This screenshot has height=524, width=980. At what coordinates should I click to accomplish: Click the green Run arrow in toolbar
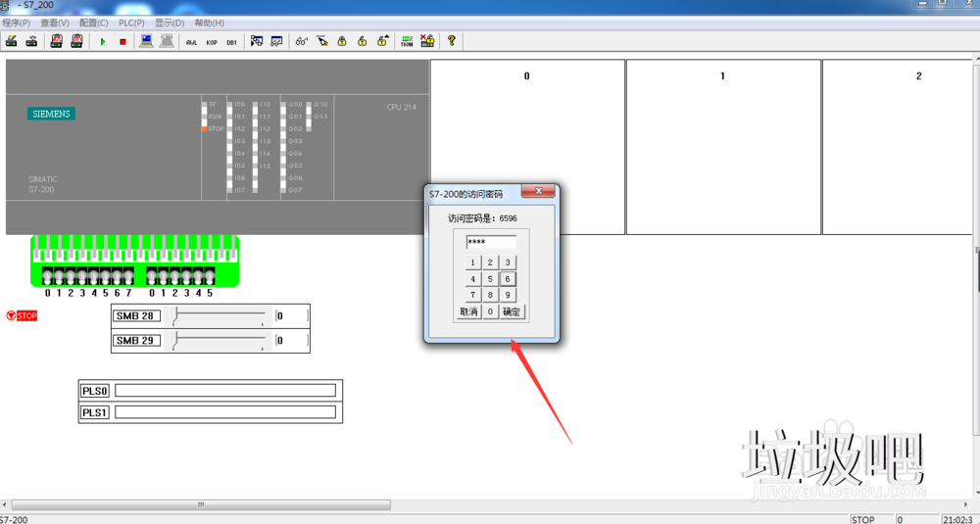point(103,41)
